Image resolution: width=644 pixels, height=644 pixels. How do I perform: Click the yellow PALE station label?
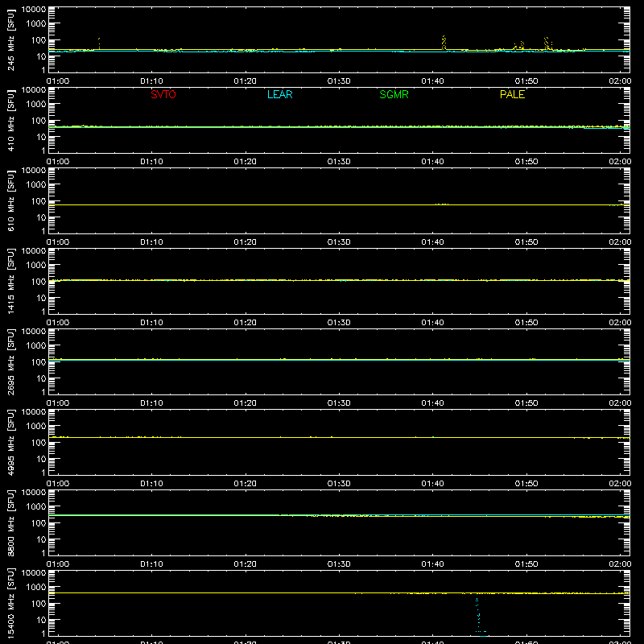(512, 94)
